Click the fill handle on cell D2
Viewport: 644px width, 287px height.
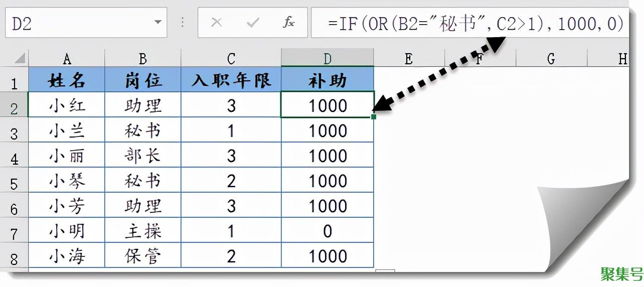coord(374,117)
